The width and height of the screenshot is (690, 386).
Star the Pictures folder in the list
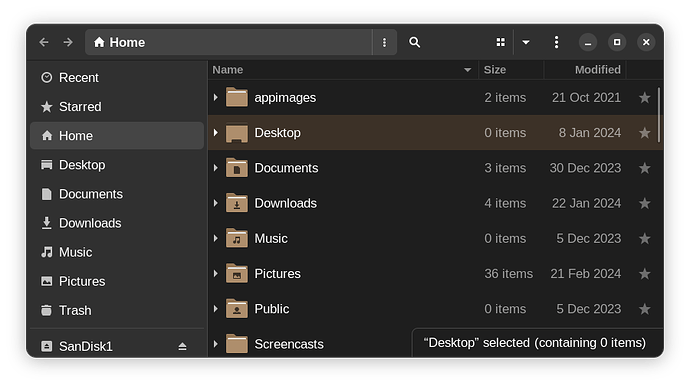645,273
